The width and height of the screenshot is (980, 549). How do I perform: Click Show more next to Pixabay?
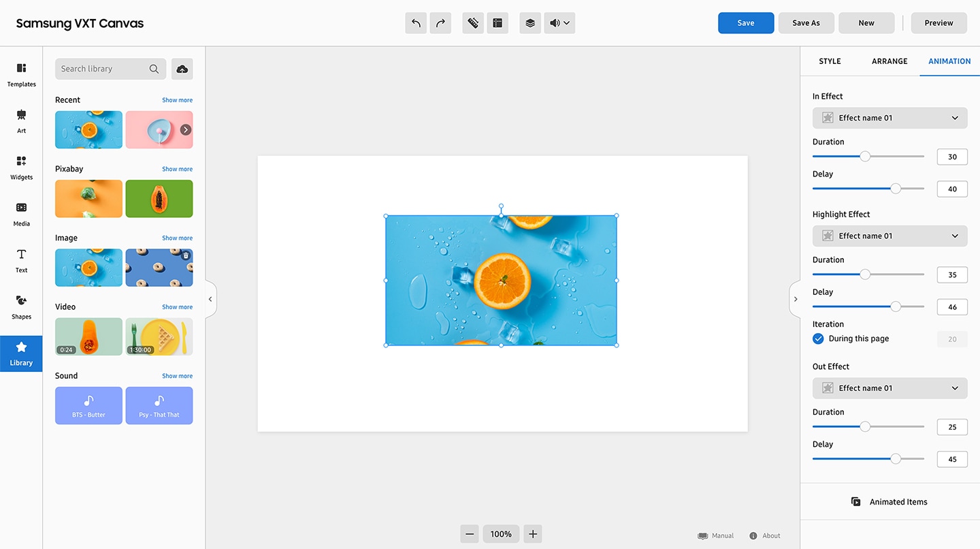point(177,169)
